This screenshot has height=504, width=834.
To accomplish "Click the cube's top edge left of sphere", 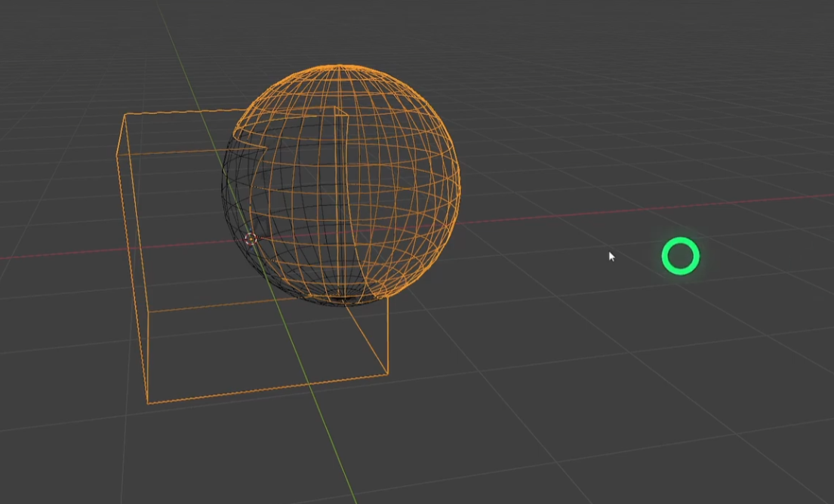I will point(181,112).
